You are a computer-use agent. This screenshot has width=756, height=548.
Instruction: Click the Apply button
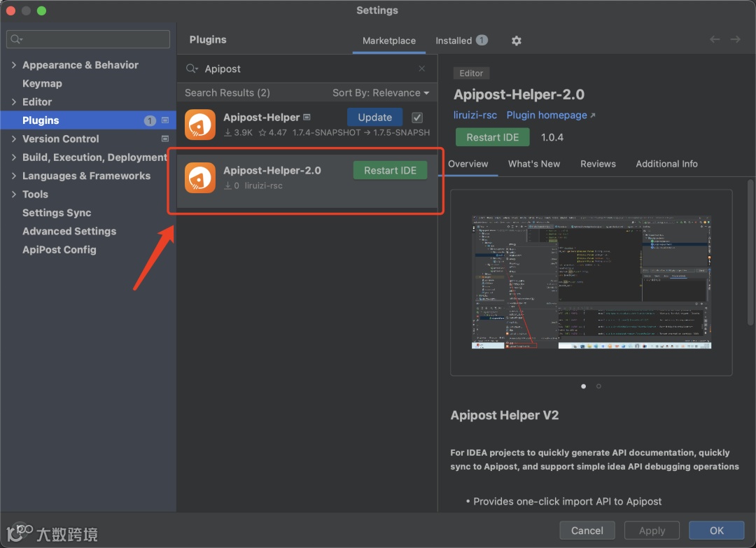pos(652,531)
